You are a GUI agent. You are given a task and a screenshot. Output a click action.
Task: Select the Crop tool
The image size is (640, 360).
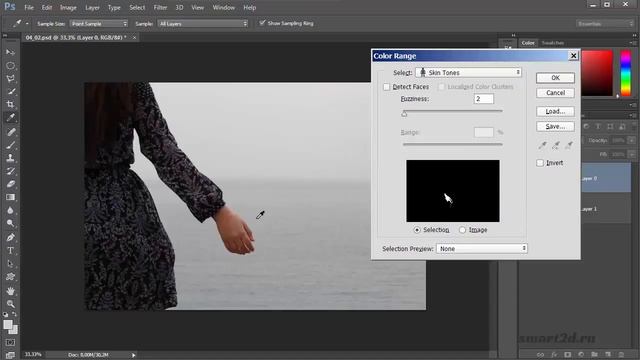click(11, 104)
